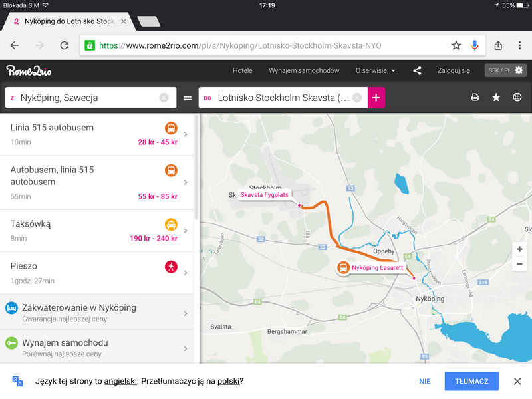Print the route using printer icon
The image size is (532, 399).
[475, 98]
